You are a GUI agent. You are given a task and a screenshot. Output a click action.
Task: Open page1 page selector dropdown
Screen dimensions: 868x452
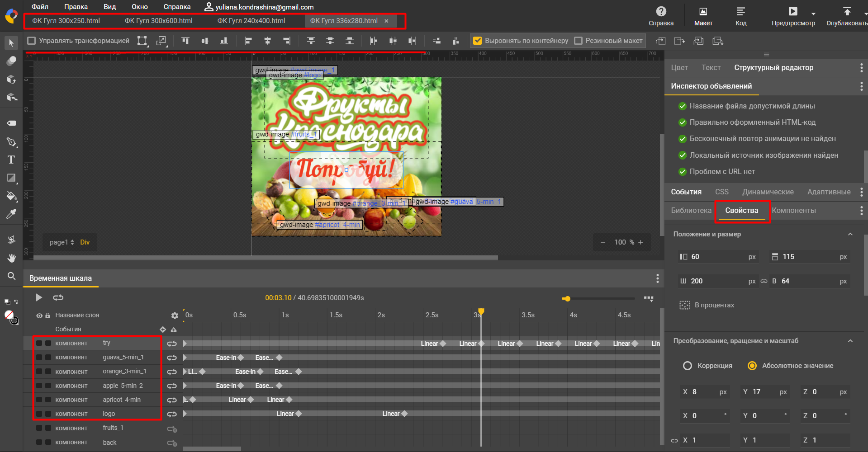(x=62, y=242)
